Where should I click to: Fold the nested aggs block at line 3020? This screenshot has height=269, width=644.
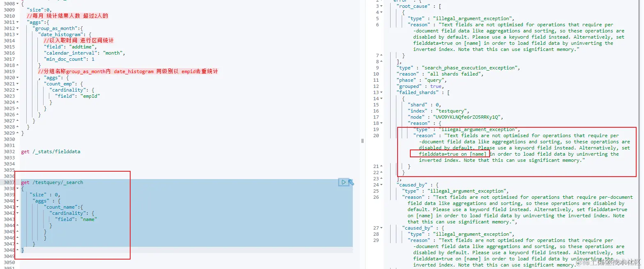pos(17,78)
